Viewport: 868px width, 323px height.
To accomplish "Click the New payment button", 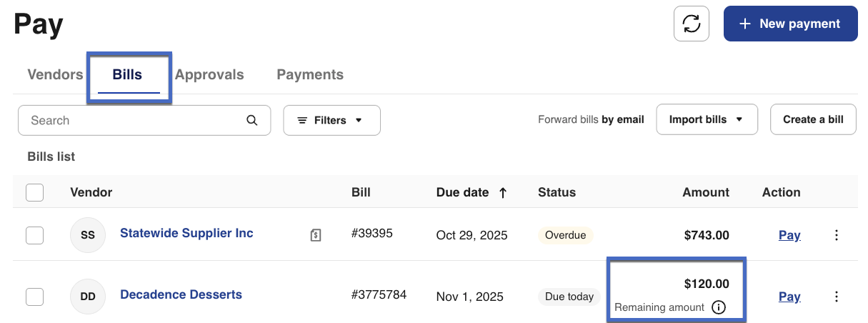I will click(x=790, y=24).
